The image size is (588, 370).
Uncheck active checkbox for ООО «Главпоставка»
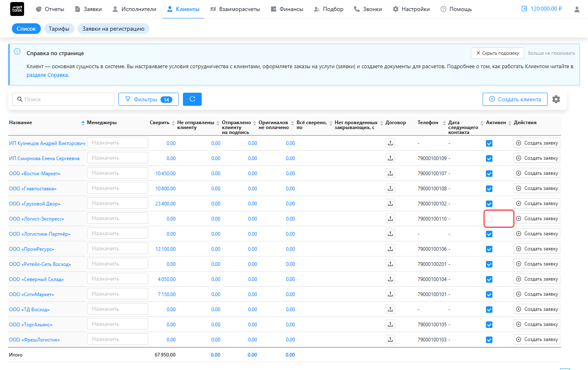pyautogui.click(x=489, y=189)
